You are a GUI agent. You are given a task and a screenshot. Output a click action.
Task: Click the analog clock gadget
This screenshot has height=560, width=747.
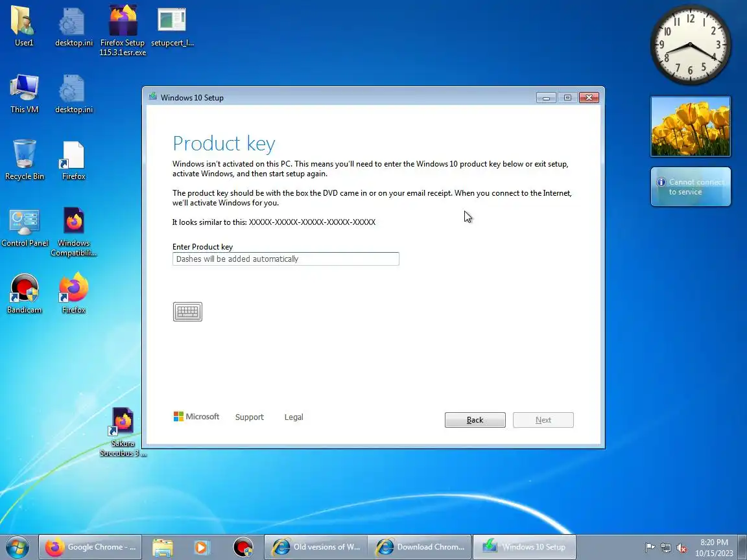coord(691,45)
